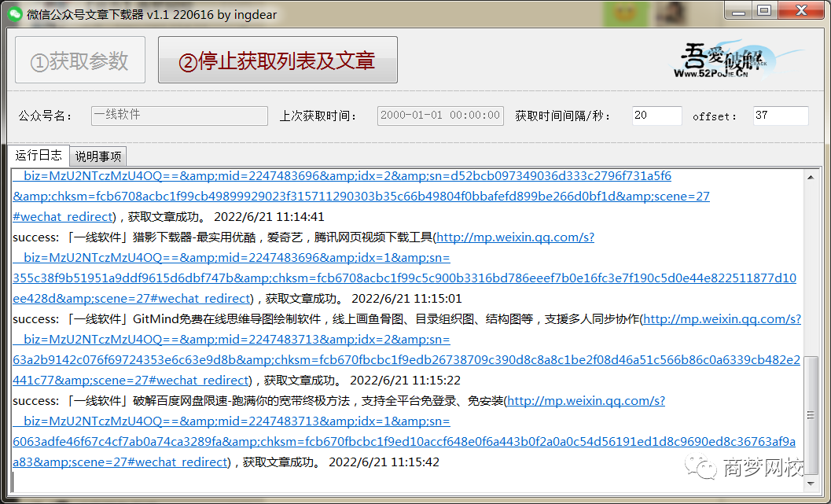Minimize the downloader window
Viewport: 831px width, 504px height.
[x=739, y=11]
